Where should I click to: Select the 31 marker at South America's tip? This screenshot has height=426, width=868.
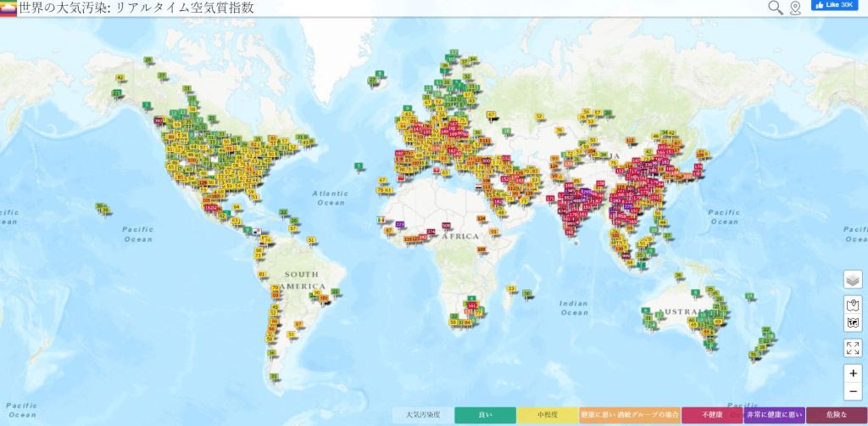click(x=274, y=375)
